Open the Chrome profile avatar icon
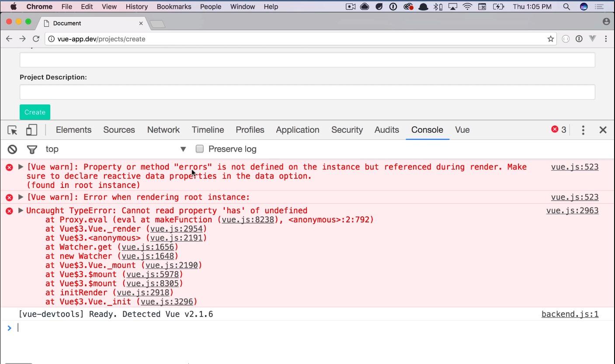Image resolution: width=615 pixels, height=364 pixels. point(606,21)
